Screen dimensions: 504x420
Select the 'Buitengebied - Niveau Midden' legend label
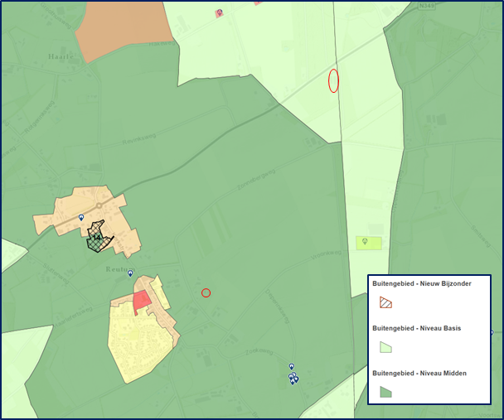[x=419, y=373]
